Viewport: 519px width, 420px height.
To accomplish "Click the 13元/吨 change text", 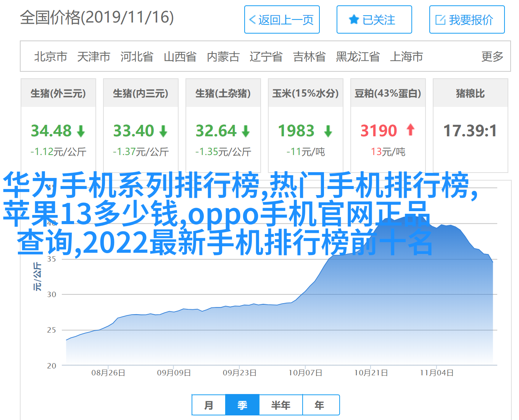I will click(x=388, y=152).
